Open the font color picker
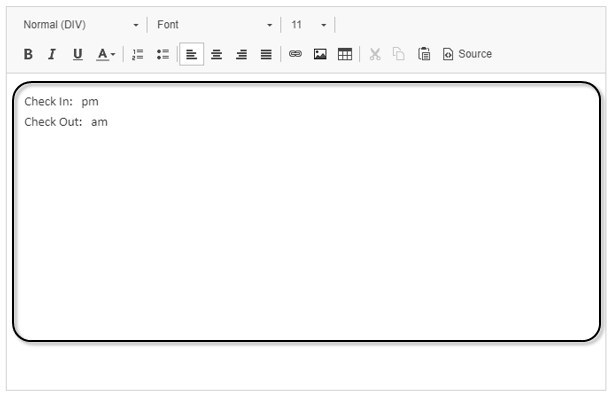This screenshot has width=614, height=399. pyautogui.click(x=105, y=54)
